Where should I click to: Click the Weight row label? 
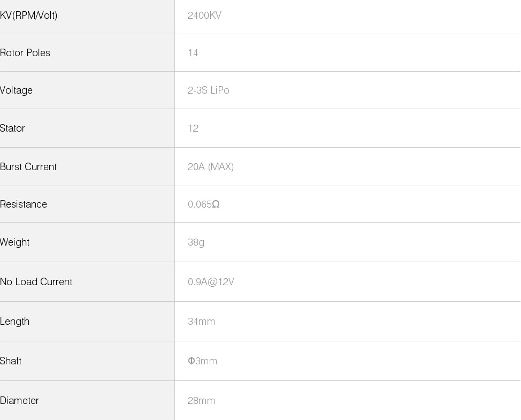[x=15, y=242]
